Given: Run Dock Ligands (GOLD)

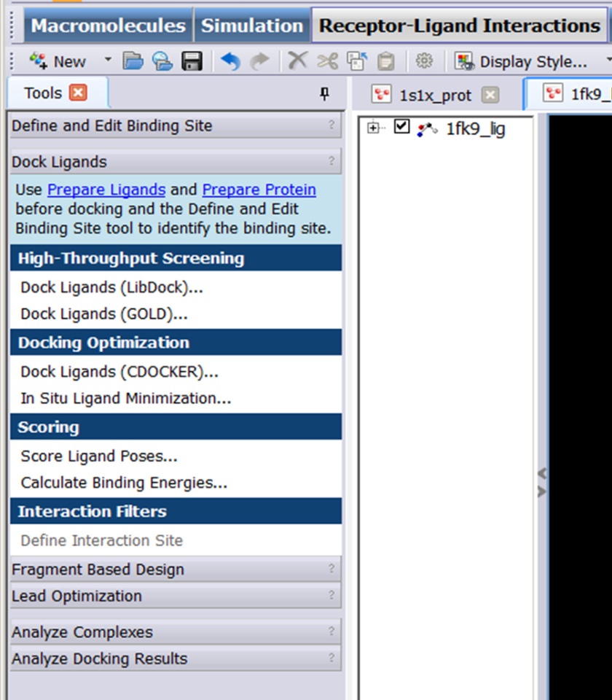Looking at the screenshot, I should pyautogui.click(x=104, y=314).
